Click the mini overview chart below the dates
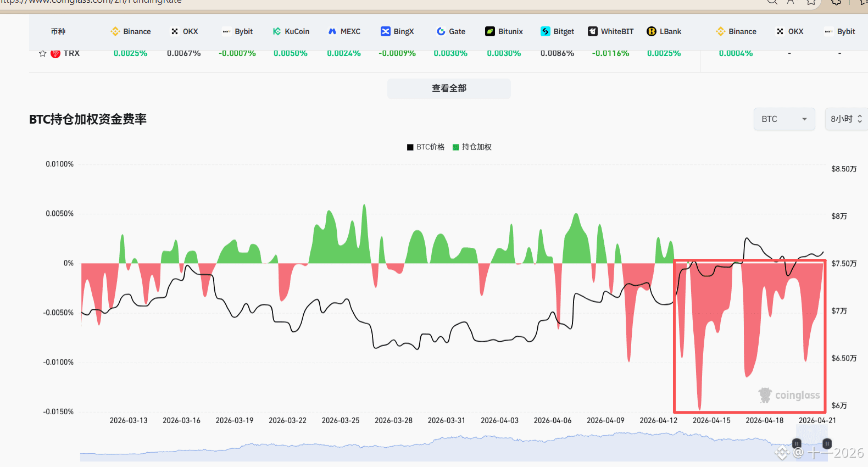This screenshot has width=868, height=467. coord(454,446)
